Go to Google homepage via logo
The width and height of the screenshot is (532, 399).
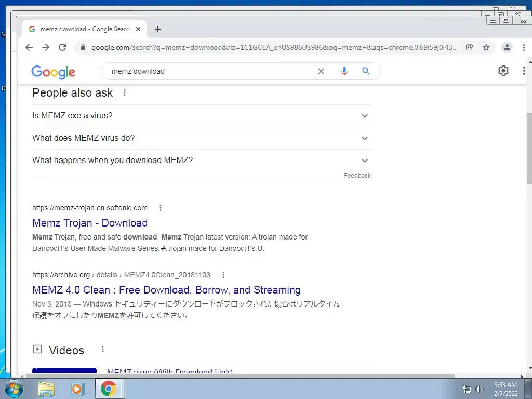point(54,72)
